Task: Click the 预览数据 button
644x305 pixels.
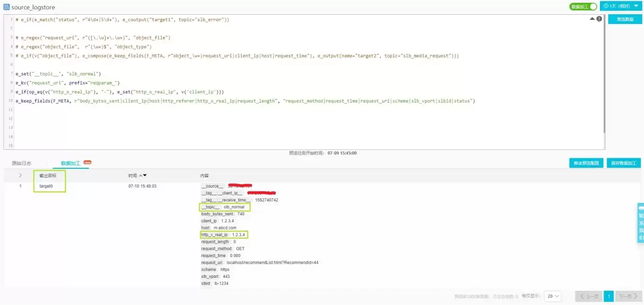Action: [625, 19]
